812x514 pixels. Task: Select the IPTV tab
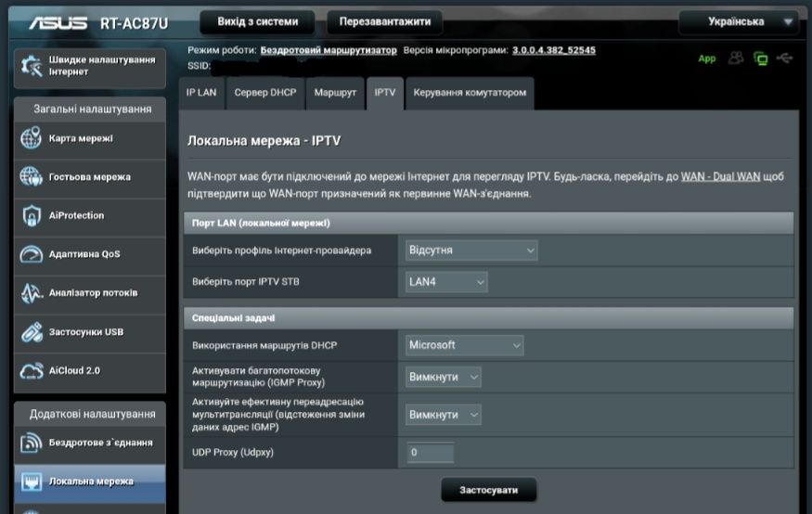point(385,93)
